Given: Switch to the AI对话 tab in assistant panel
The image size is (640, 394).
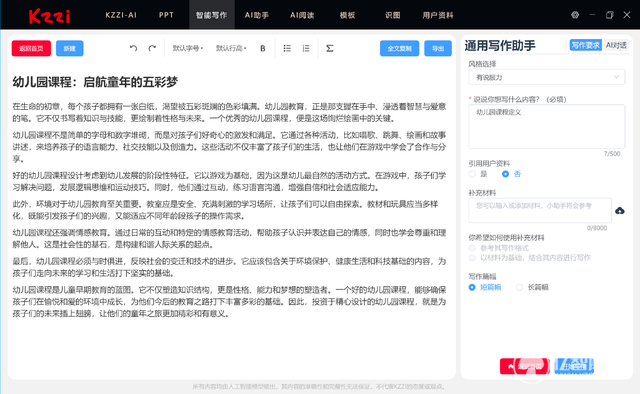Looking at the screenshot, I should (616, 45).
